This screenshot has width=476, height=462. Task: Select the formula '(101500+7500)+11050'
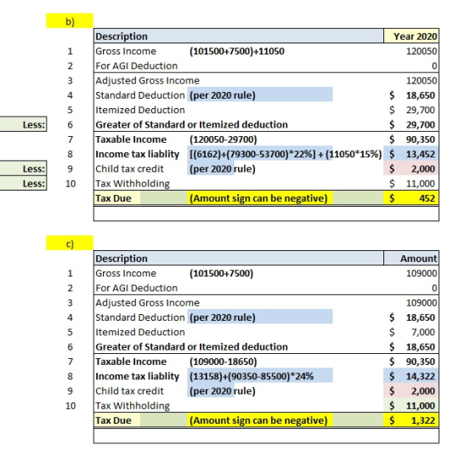pyautogui.click(x=237, y=51)
